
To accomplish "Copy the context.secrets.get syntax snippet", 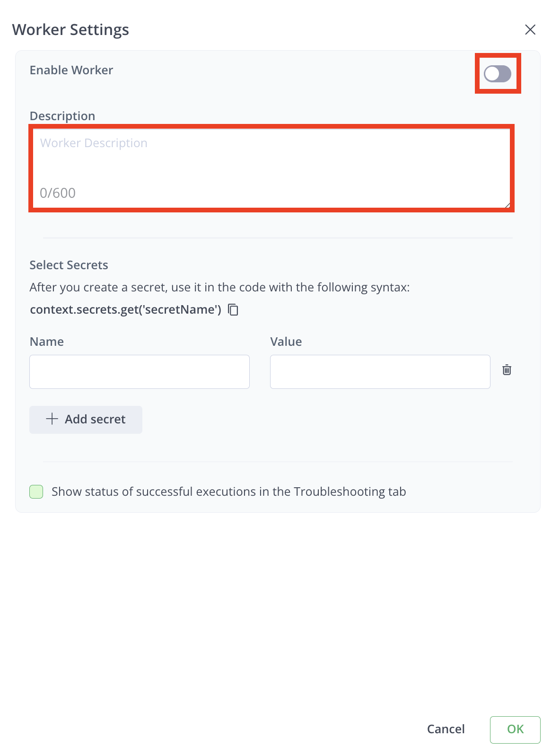I will pos(234,310).
